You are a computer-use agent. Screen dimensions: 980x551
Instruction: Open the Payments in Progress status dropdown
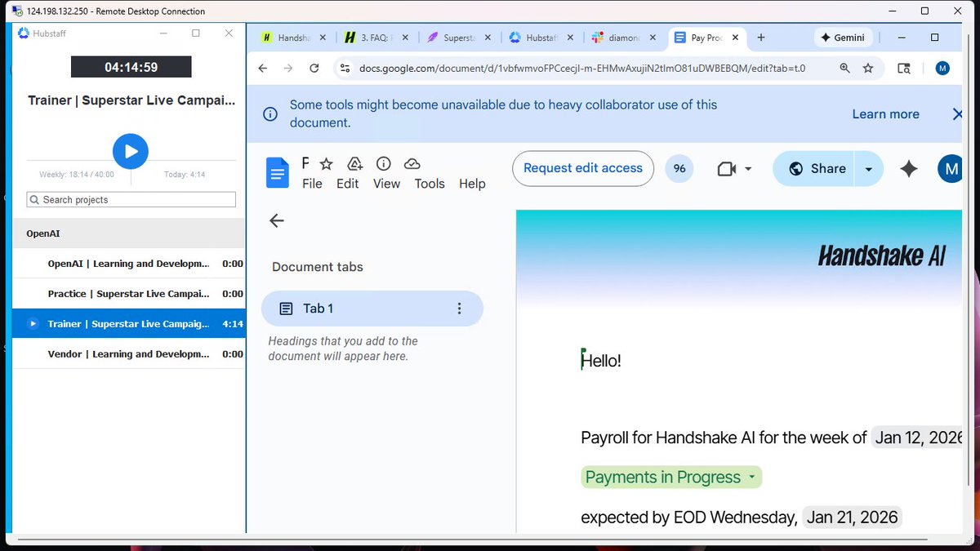pos(671,478)
